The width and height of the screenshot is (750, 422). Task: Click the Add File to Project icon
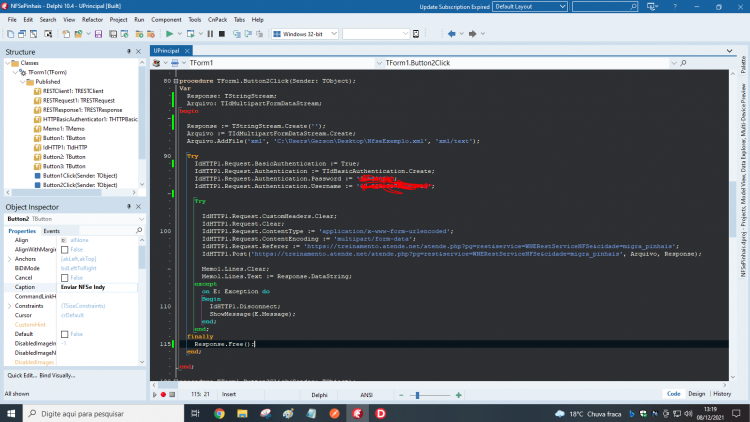click(139, 34)
